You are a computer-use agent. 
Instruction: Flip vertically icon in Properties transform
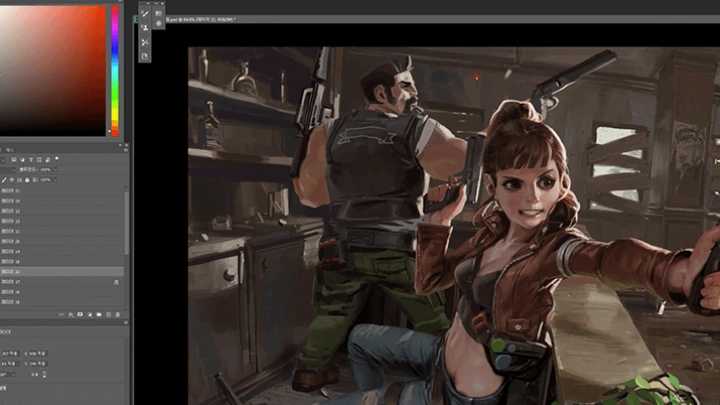[44, 375]
